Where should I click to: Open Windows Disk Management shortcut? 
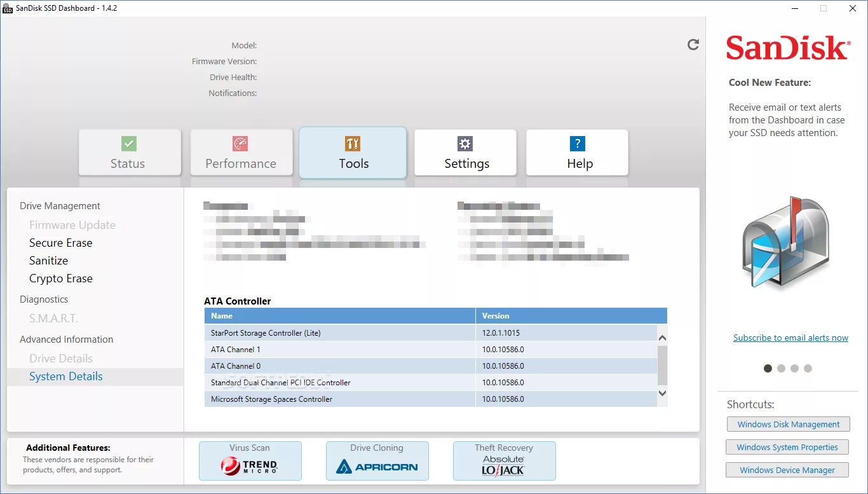tap(788, 424)
